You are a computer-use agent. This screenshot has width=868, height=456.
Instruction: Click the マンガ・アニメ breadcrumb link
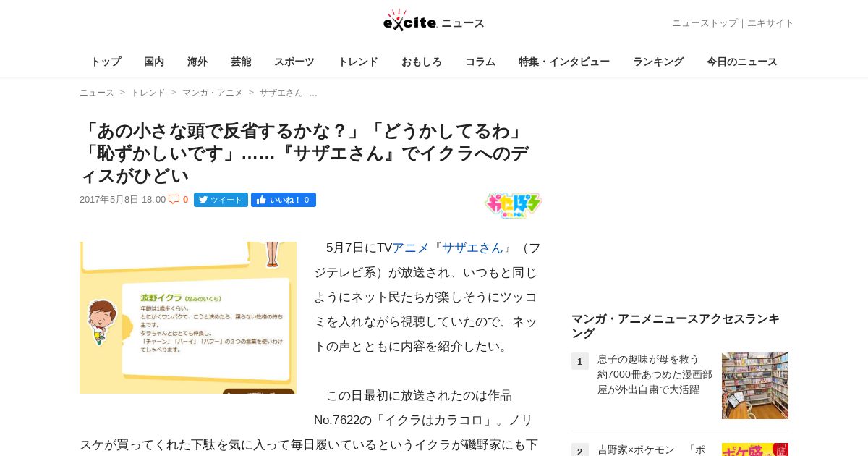pyautogui.click(x=213, y=93)
